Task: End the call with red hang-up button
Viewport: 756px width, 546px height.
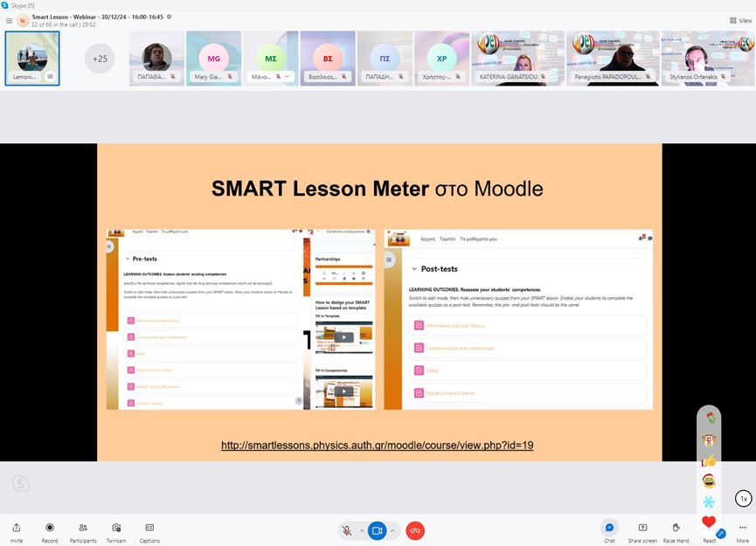Action: pyautogui.click(x=415, y=530)
